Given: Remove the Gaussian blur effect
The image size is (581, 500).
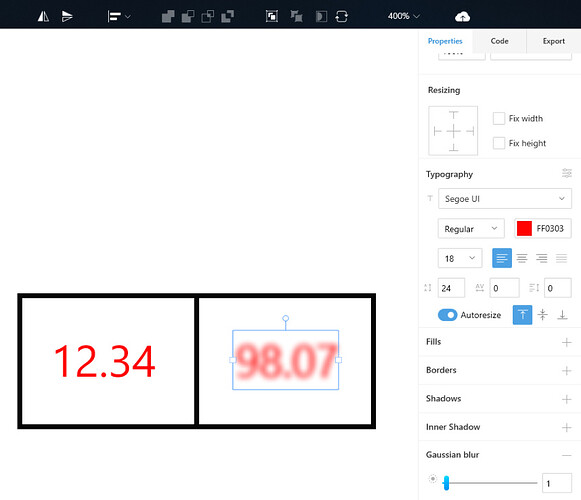Looking at the screenshot, I should pos(566,455).
